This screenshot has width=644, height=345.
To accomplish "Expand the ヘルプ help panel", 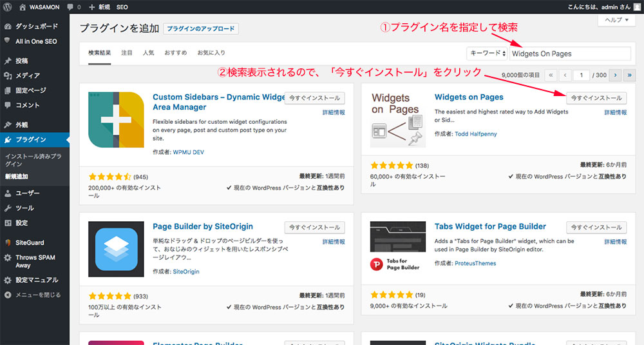I will pyautogui.click(x=617, y=20).
